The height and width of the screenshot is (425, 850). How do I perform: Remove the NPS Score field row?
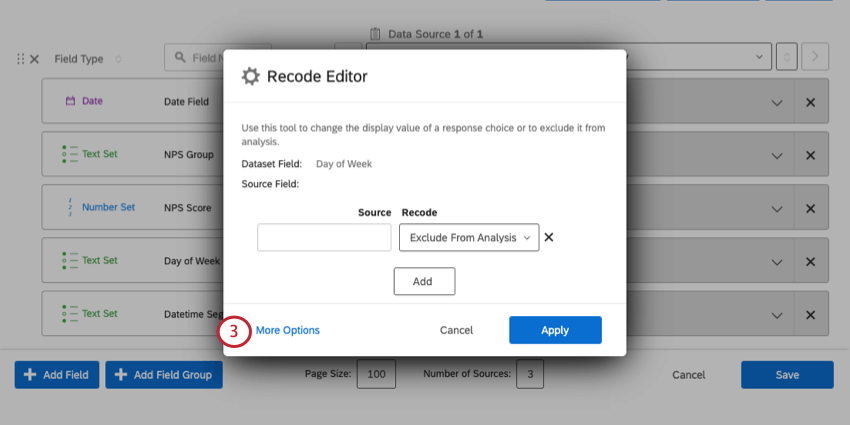coord(810,209)
